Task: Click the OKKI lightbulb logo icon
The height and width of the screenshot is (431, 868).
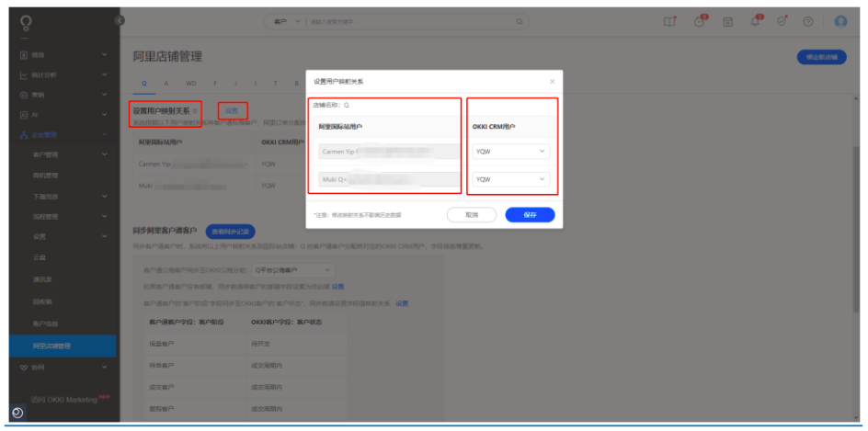Action: click(26, 23)
